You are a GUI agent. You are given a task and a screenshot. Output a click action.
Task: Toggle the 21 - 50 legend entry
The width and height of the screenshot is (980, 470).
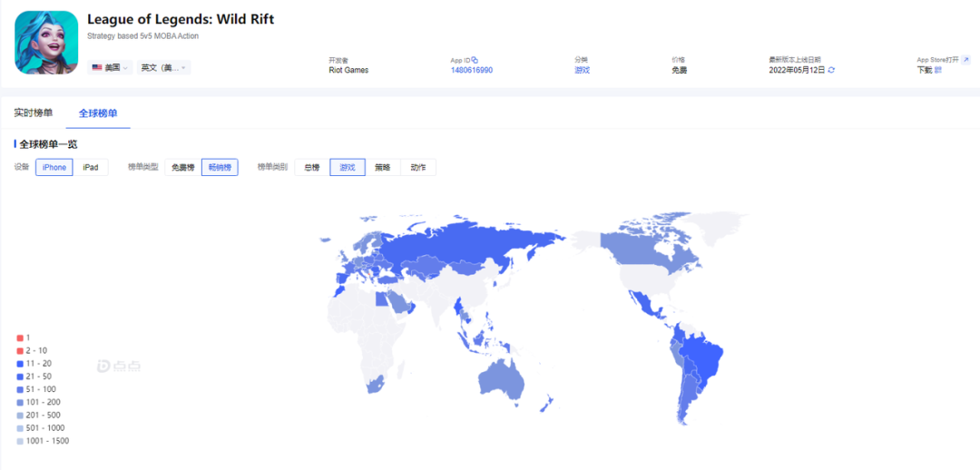pyautogui.click(x=34, y=377)
